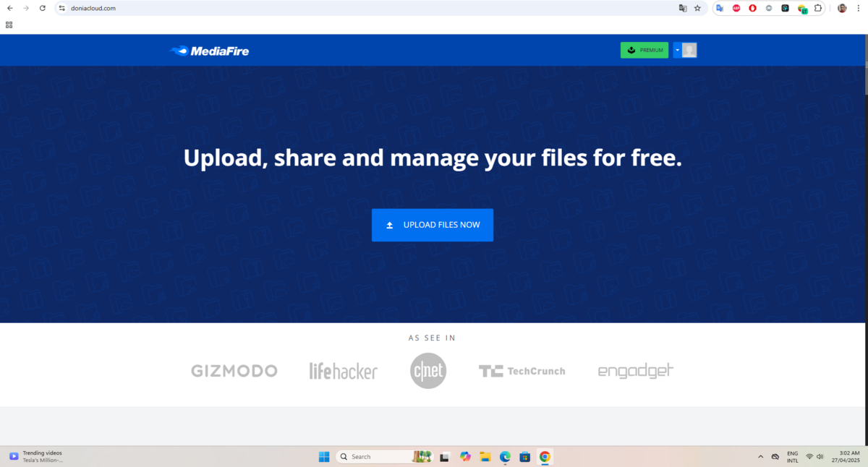Open Windows Start menu
This screenshot has height=467, width=868.
coord(324,457)
